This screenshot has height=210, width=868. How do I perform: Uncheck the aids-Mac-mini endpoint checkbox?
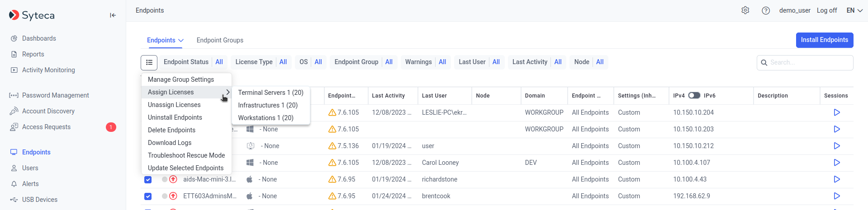click(148, 180)
